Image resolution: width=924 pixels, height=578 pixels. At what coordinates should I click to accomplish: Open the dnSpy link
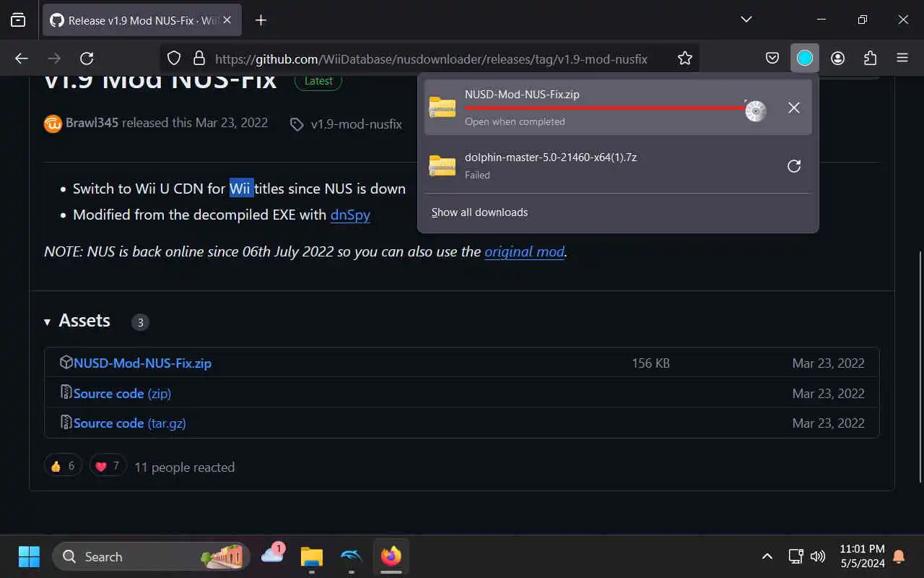point(350,215)
